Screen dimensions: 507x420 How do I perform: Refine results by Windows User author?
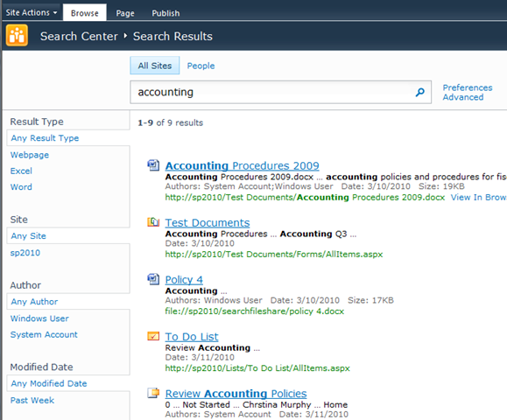(39, 318)
